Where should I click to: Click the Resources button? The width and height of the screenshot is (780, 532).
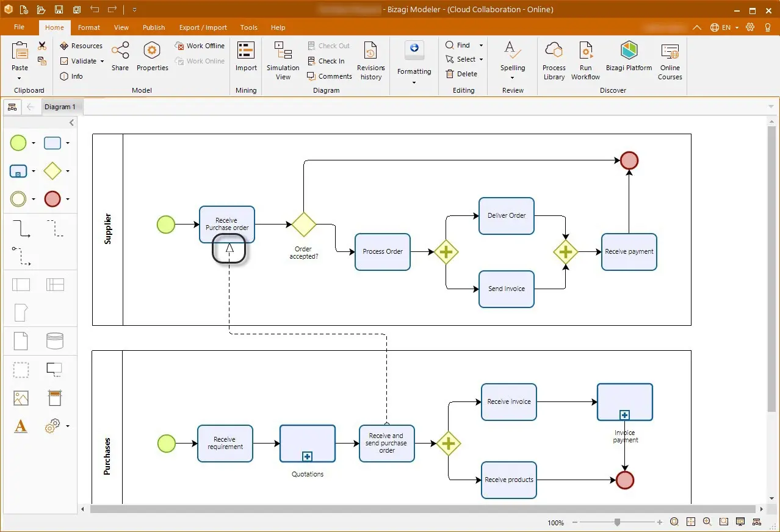(81, 46)
